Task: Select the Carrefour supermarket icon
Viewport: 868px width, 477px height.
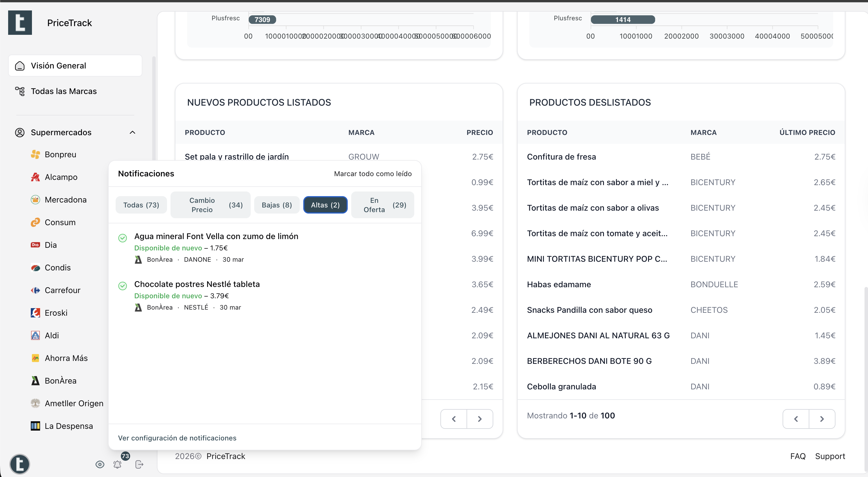Action: [35, 290]
